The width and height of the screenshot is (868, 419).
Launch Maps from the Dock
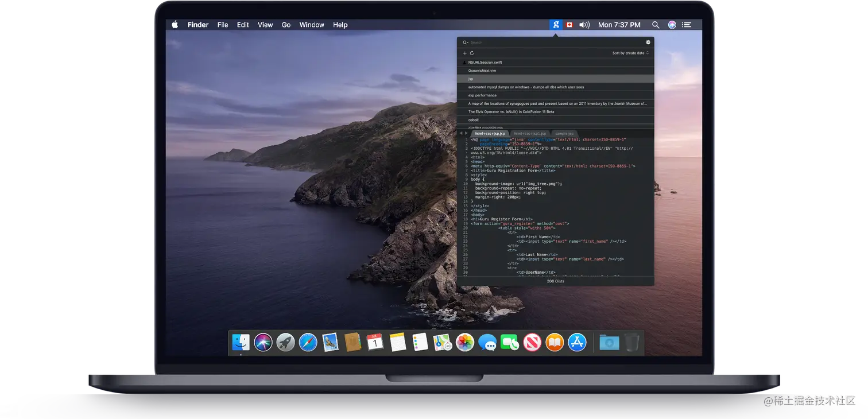tap(442, 343)
